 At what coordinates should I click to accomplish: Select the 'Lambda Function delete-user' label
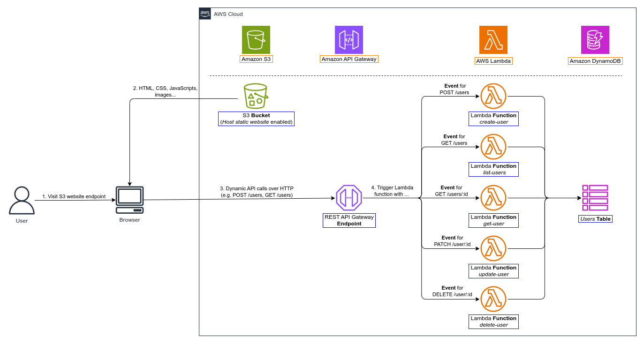[493, 322]
